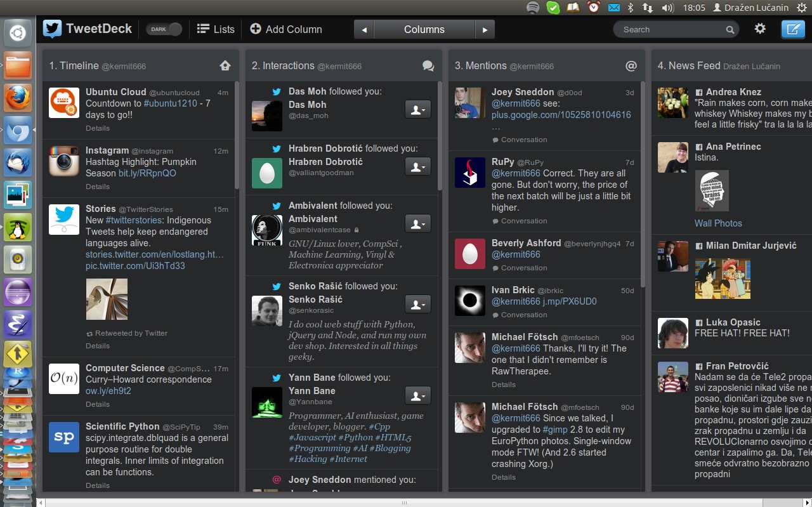Click the Mentions column @ icon
Viewport: 812px width, 507px height.
click(x=631, y=65)
